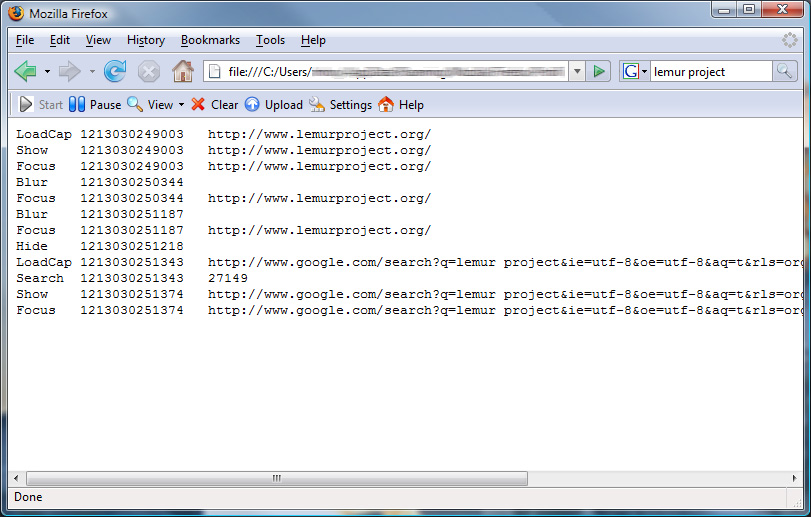
Task: Click the activity throbber icon
Action: pos(789,40)
